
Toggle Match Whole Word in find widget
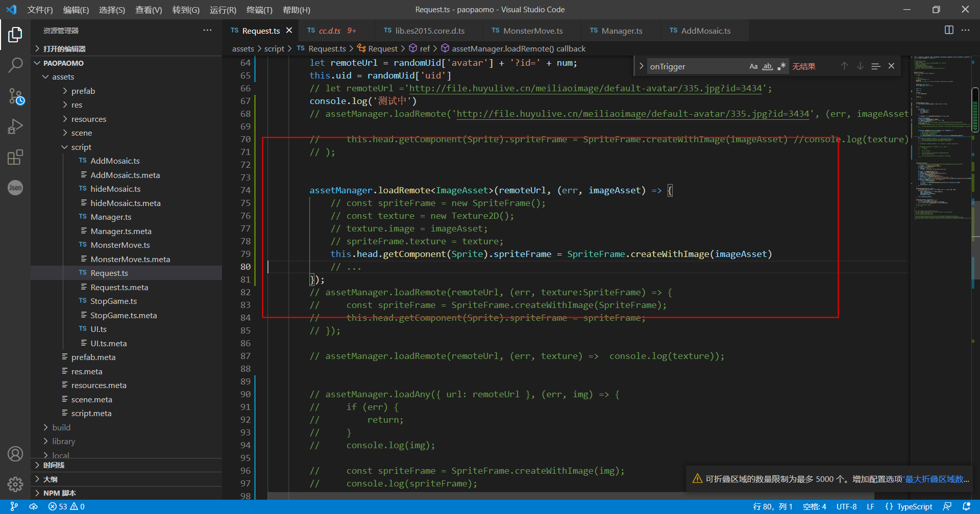click(x=767, y=66)
